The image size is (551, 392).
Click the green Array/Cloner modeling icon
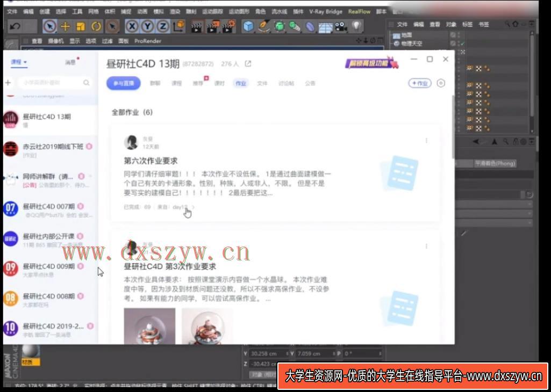pyautogui.click(x=295, y=27)
